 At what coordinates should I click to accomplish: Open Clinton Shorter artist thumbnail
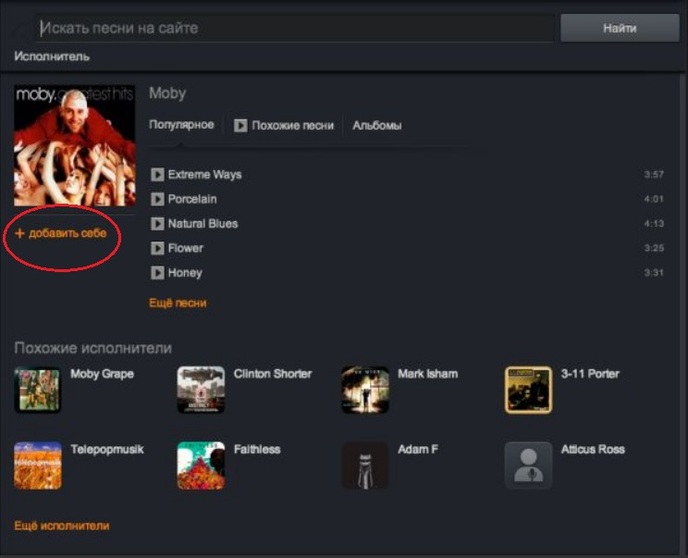pos(201,390)
